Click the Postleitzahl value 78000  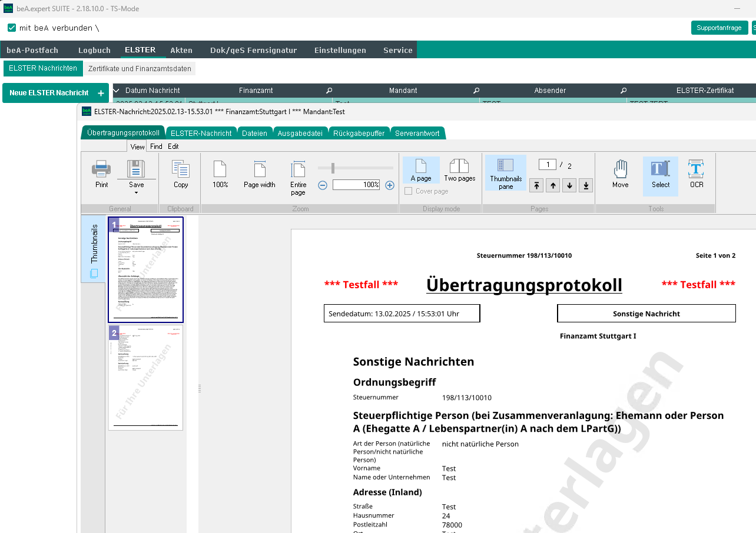click(x=452, y=525)
